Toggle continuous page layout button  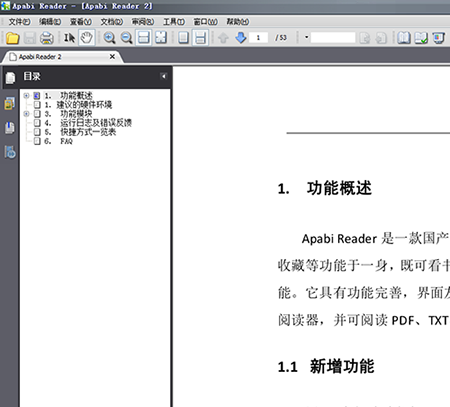(x=200, y=38)
